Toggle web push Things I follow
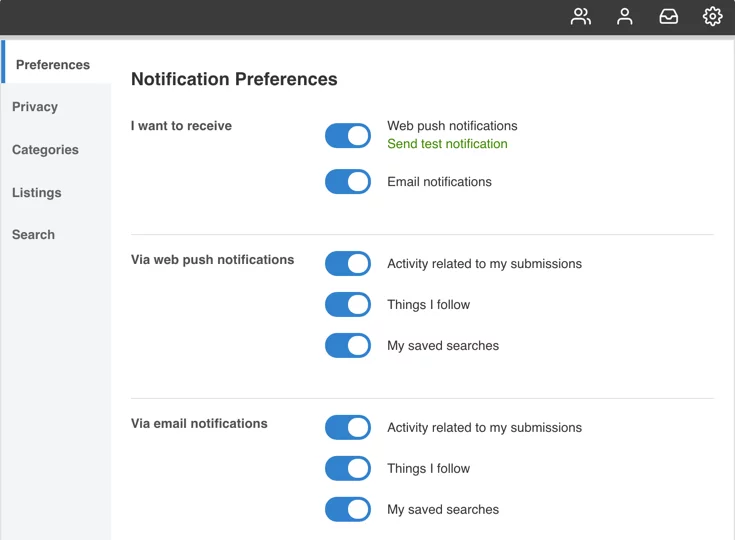Image resolution: width=735 pixels, height=540 pixels. tap(348, 305)
